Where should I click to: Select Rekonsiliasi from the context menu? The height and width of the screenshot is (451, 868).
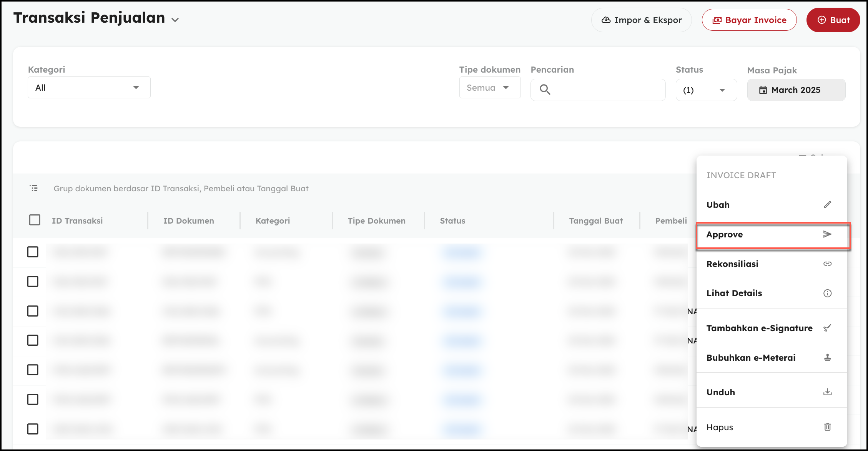tap(732, 264)
